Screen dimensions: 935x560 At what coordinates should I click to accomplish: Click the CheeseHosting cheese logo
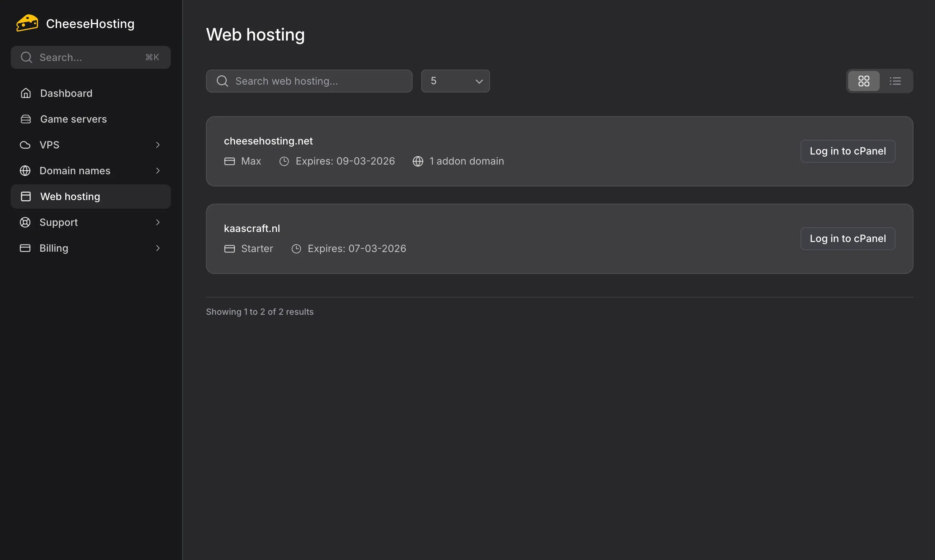[27, 23]
